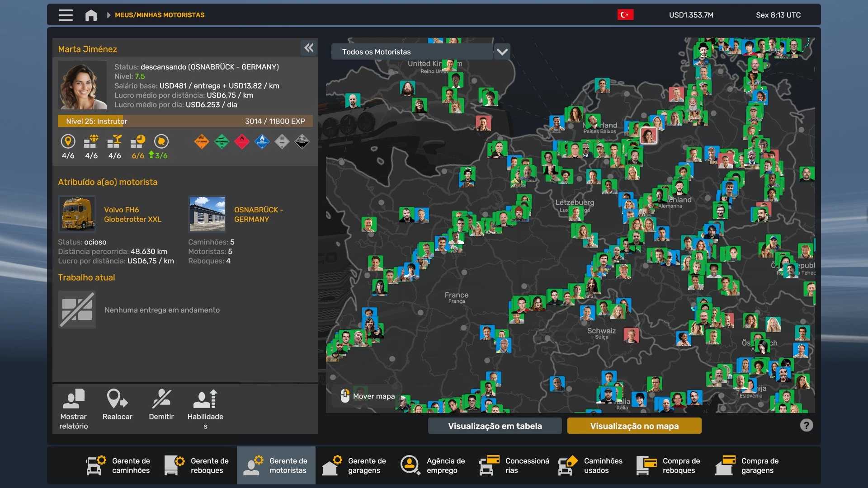The height and width of the screenshot is (488, 868).
Task: Click the Volvo FH6 Globetrotter XXL link
Action: tap(132, 215)
